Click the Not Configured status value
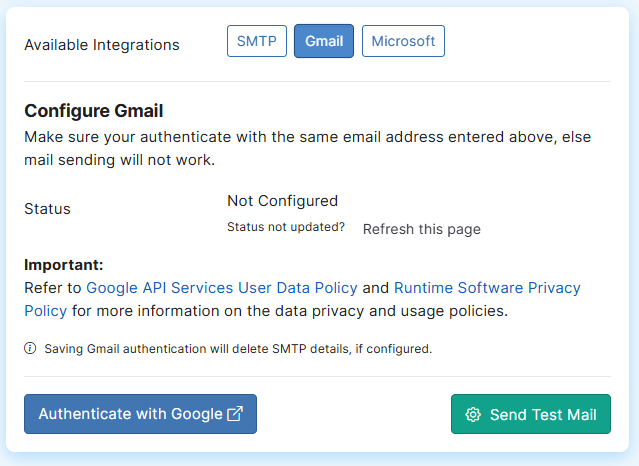The height and width of the screenshot is (466, 639). coord(282,201)
